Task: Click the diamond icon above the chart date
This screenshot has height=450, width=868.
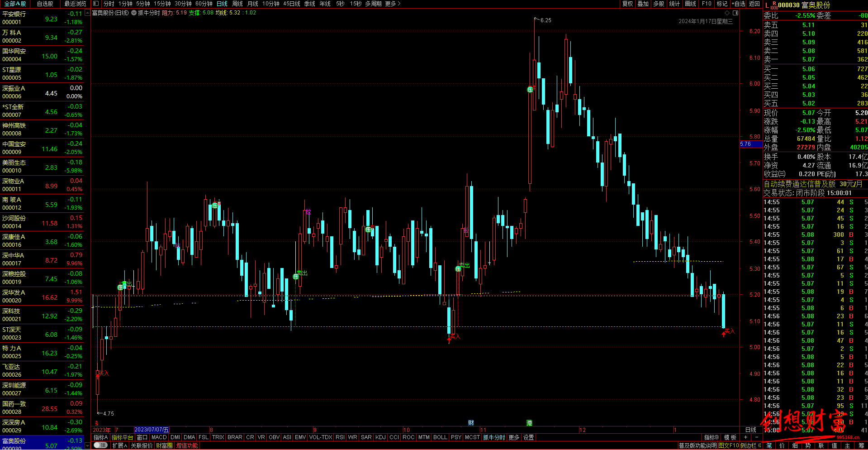Action: (x=727, y=13)
